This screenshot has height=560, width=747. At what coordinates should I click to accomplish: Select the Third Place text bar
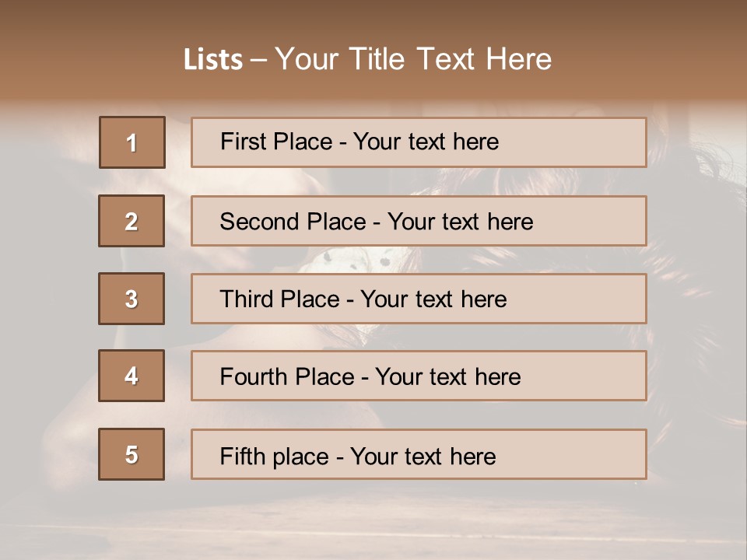[419, 299]
